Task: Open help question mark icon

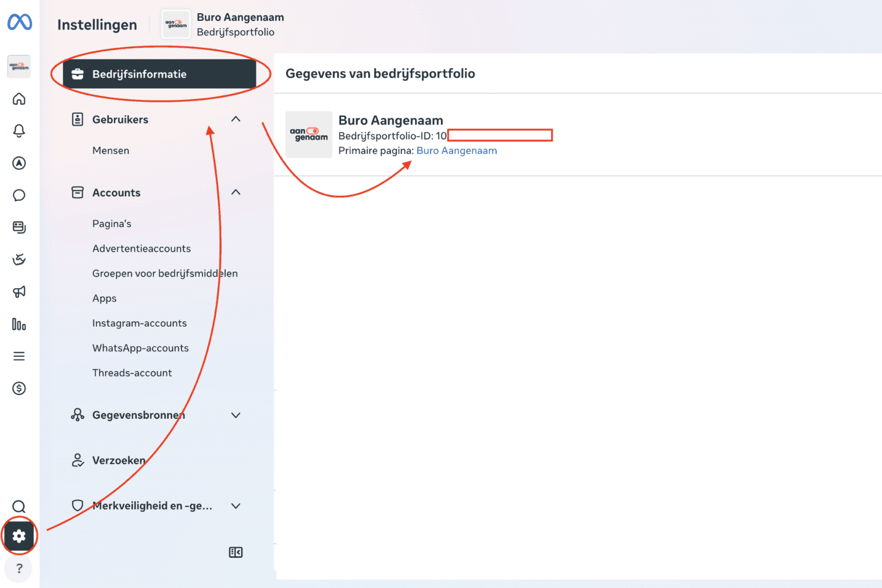Action: tap(19, 568)
